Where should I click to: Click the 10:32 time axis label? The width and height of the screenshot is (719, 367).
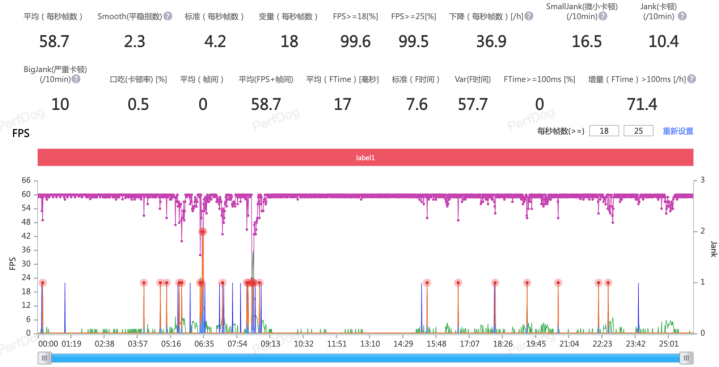click(304, 344)
